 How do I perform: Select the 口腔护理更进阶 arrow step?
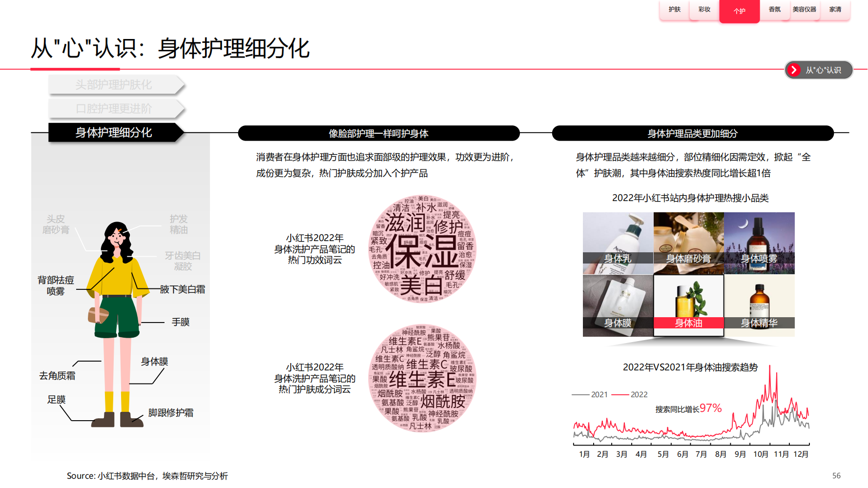115,109
